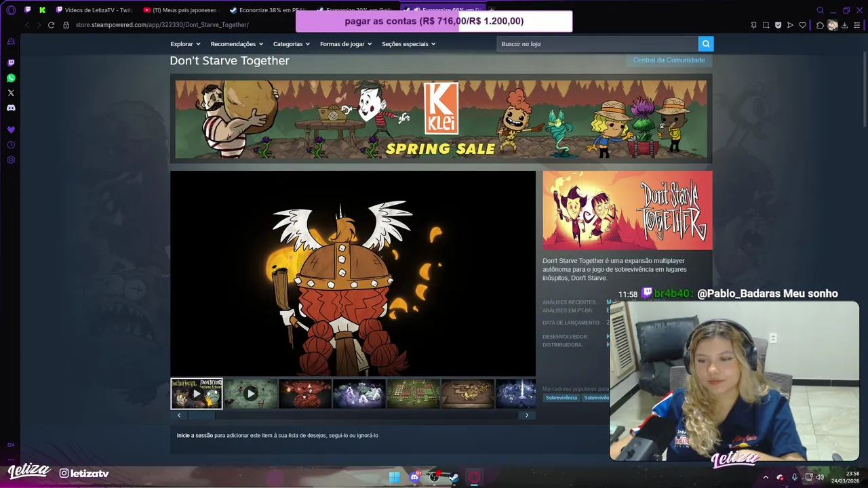This screenshot has height=488, width=868.
Task: Select the green farm screenshot thumbnail
Action: [414, 394]
